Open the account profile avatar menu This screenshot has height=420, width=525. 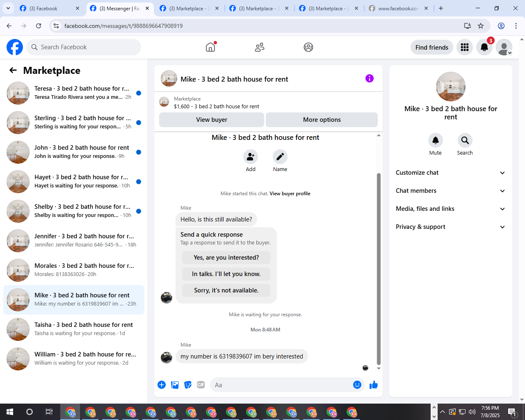pyautogui.click(x=504, y=47)
